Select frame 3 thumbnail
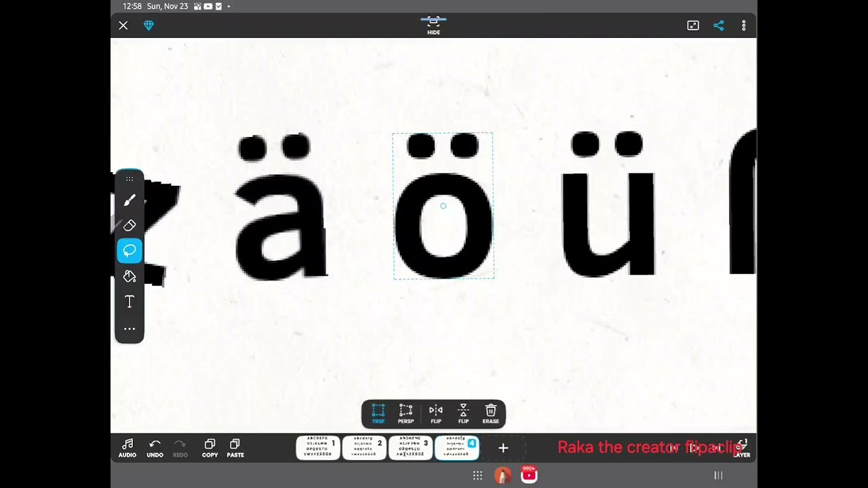Screen dimensions: 868x488 (410, 448)
